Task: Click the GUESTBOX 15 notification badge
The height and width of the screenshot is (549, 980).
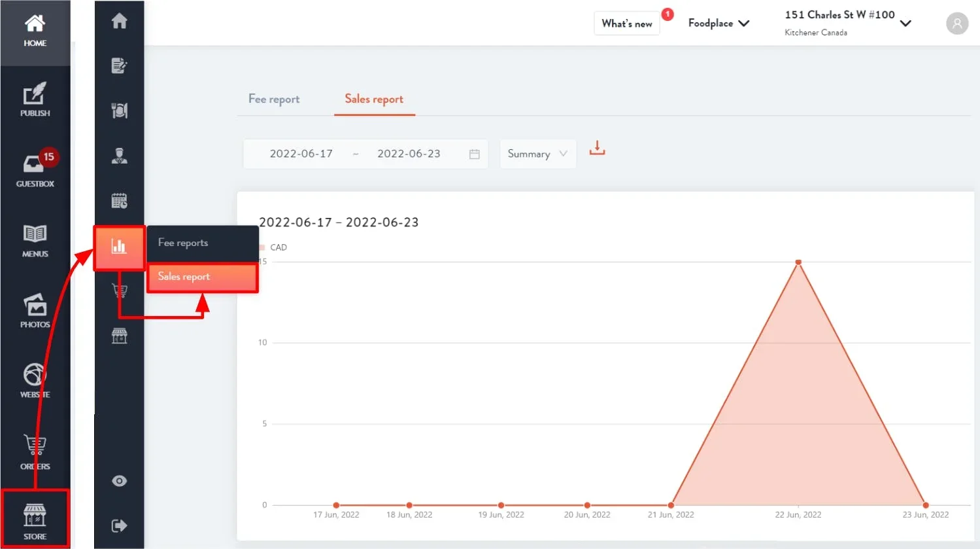Action: [x=48, y=157]
